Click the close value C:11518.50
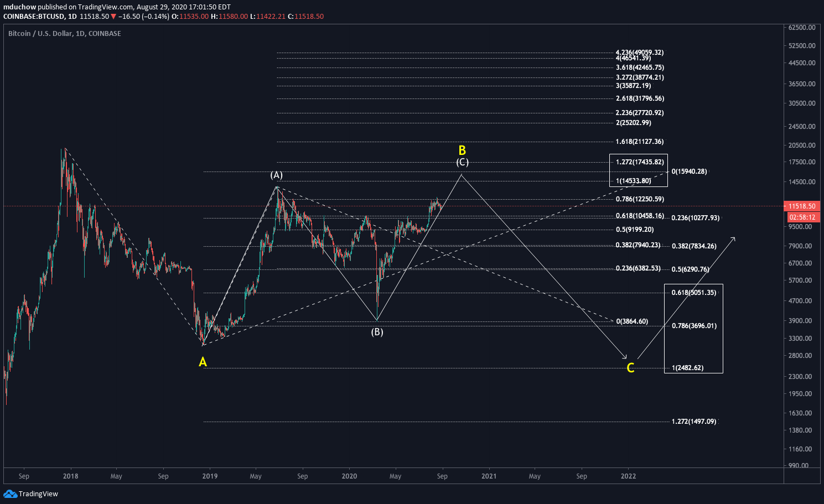The image size is (824, 504). (x=305, y=17)
